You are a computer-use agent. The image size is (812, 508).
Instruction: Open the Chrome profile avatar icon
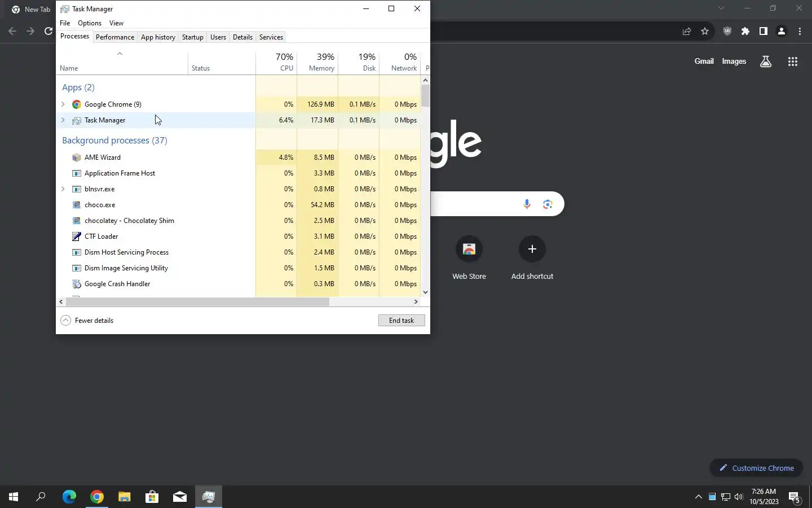782,32
